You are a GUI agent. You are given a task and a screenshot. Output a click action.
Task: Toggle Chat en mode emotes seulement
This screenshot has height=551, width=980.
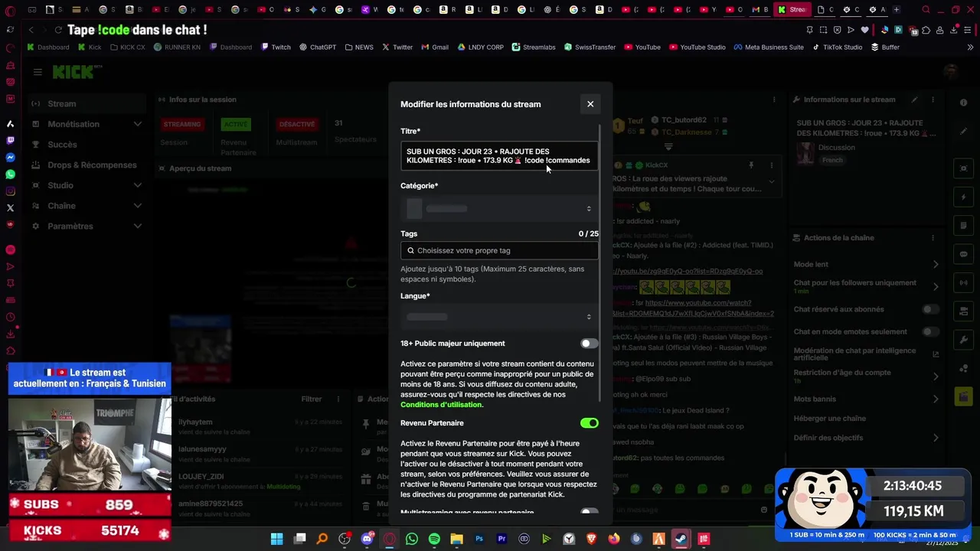point(930,331)
